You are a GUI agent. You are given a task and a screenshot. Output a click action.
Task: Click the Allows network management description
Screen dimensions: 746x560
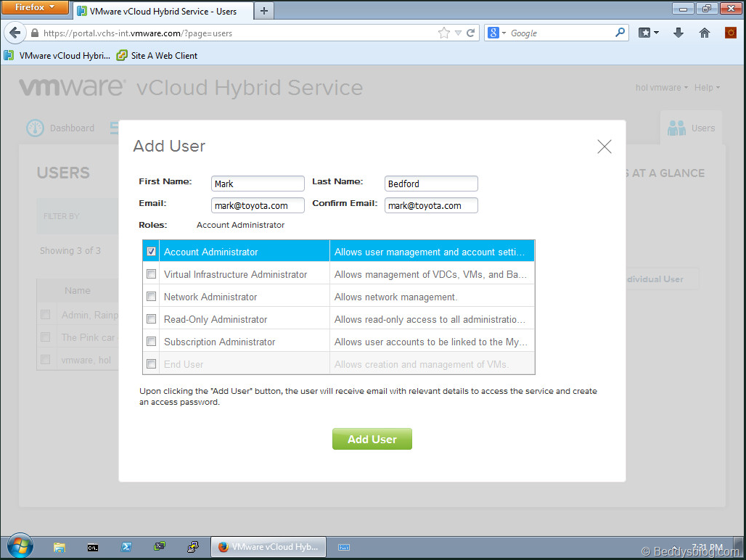coord(395,297)
